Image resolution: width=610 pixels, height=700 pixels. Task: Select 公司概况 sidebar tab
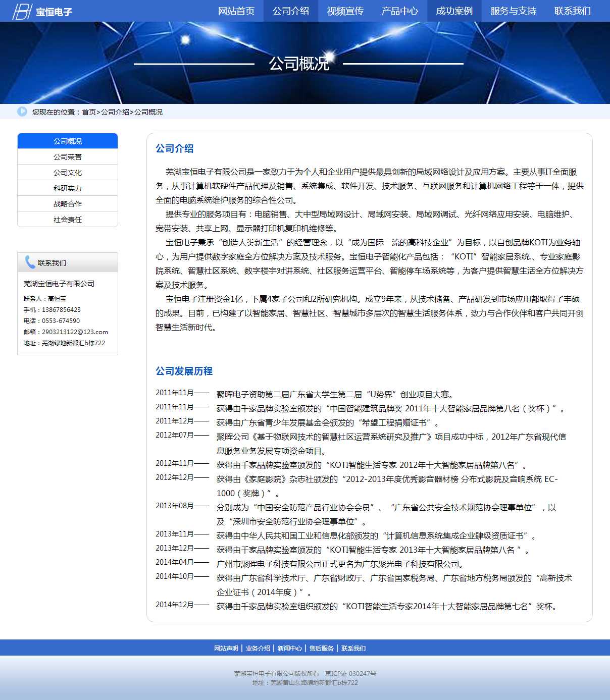pyautogui.click(x=68, y=141)
